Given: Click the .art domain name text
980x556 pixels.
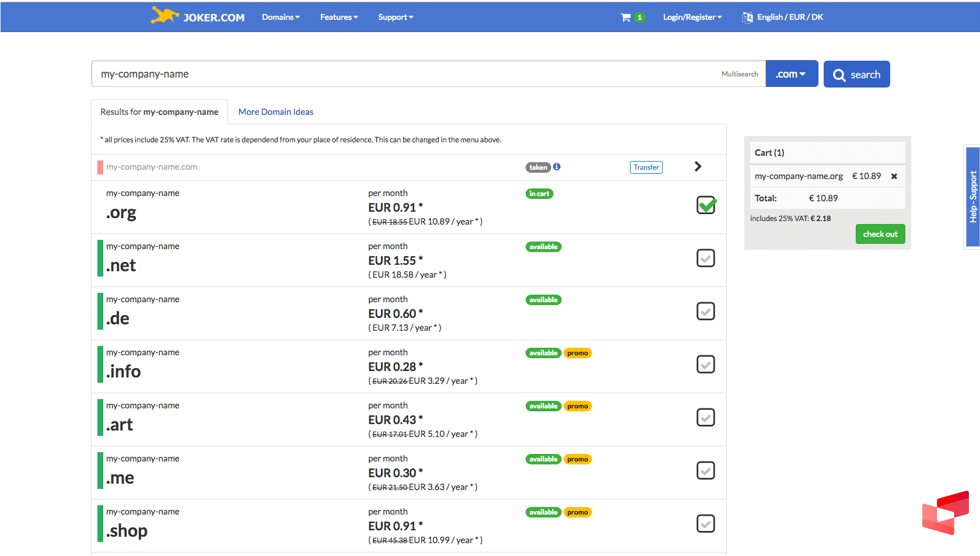Looking at the screenshot, I should (119, 425).
